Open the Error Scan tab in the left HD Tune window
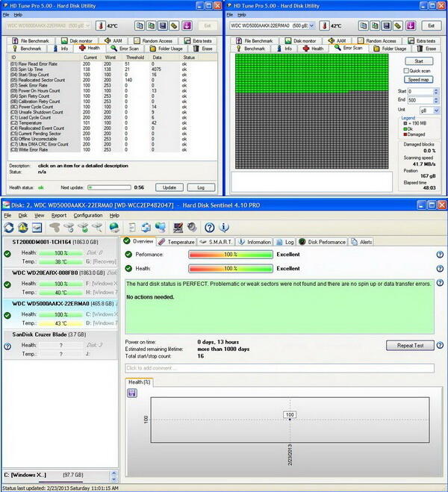The width and height of the screenshot is (448, 492). pos(125,49)
